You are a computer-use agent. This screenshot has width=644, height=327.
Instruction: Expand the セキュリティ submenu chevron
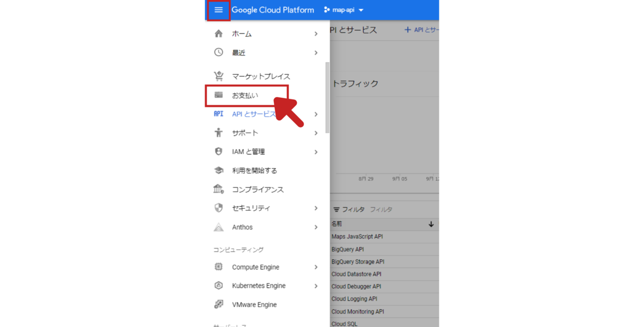pos(316,208)
